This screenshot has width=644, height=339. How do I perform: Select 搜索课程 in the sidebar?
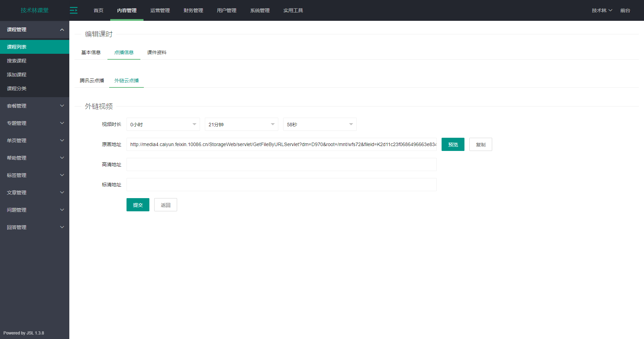(35, 61)
